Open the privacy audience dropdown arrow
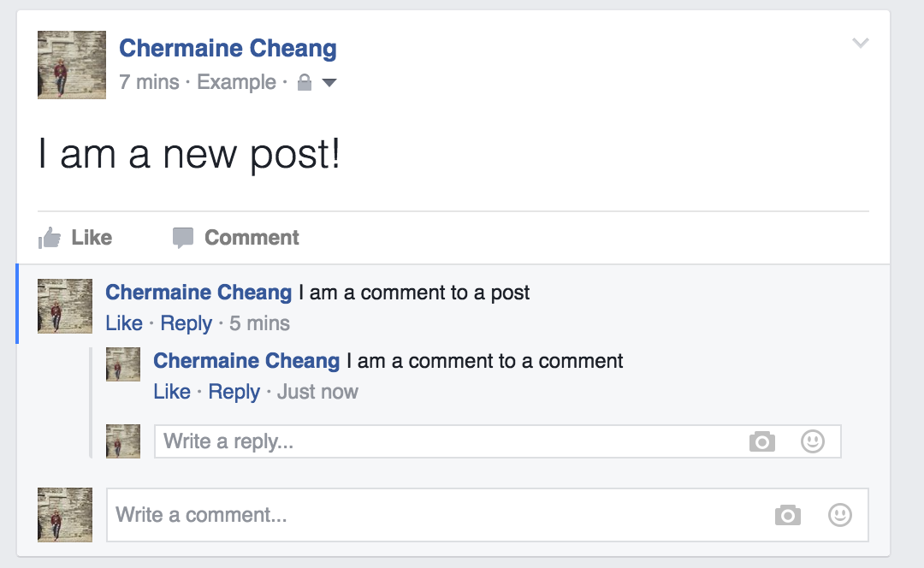 tap(329, 83)
